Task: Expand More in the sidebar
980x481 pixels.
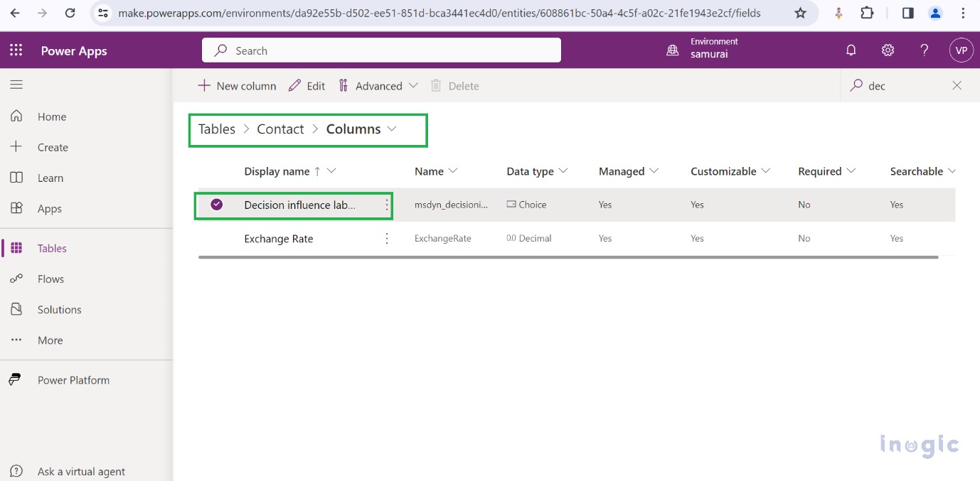Action: pos(50,340)
